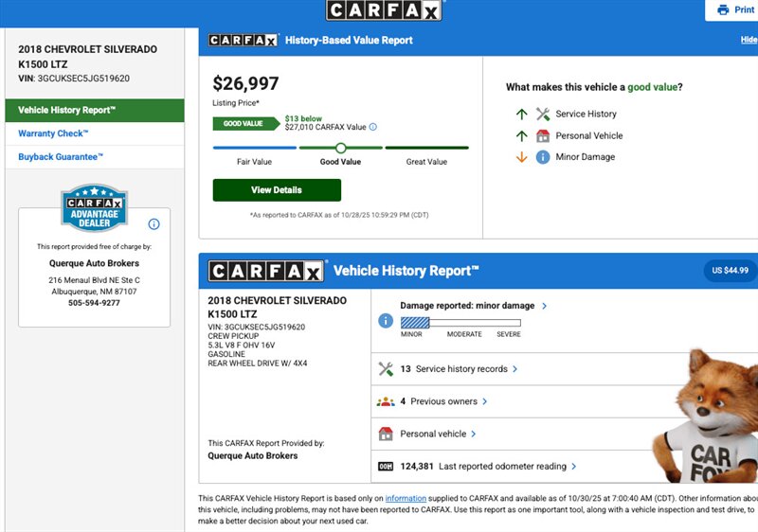Click the Service History wrench icon
Image resolution: width=758 pixels, height=532 pixels.
point(543,114)
